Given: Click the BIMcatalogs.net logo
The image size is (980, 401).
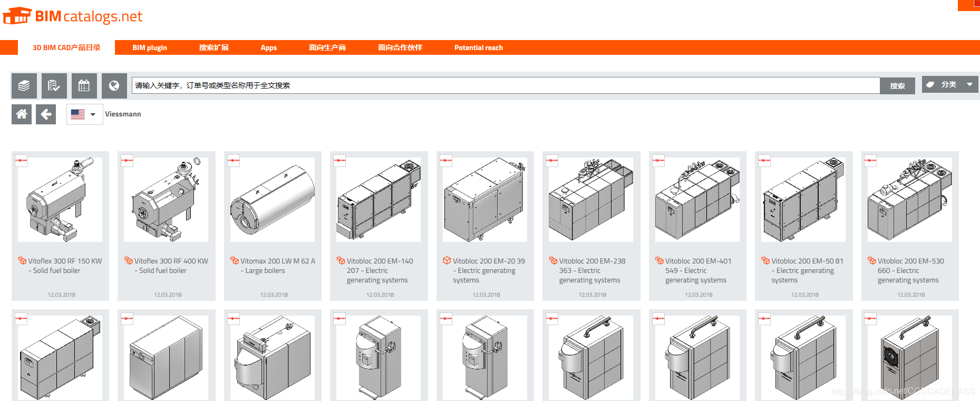Looking at the screenshot, I should pos(73,16).
